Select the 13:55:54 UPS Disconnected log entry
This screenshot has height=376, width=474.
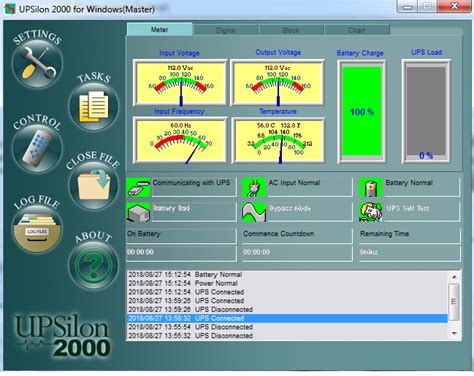coord(287,327)
